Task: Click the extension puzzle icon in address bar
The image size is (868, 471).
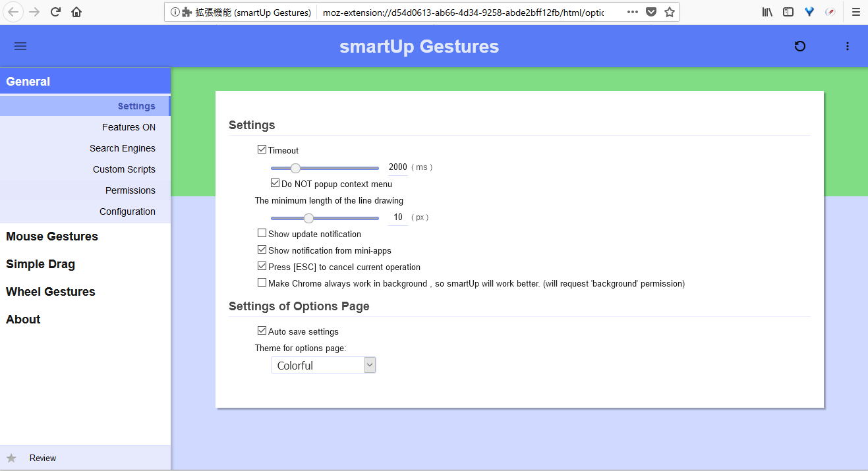Action: pos(187,12)
